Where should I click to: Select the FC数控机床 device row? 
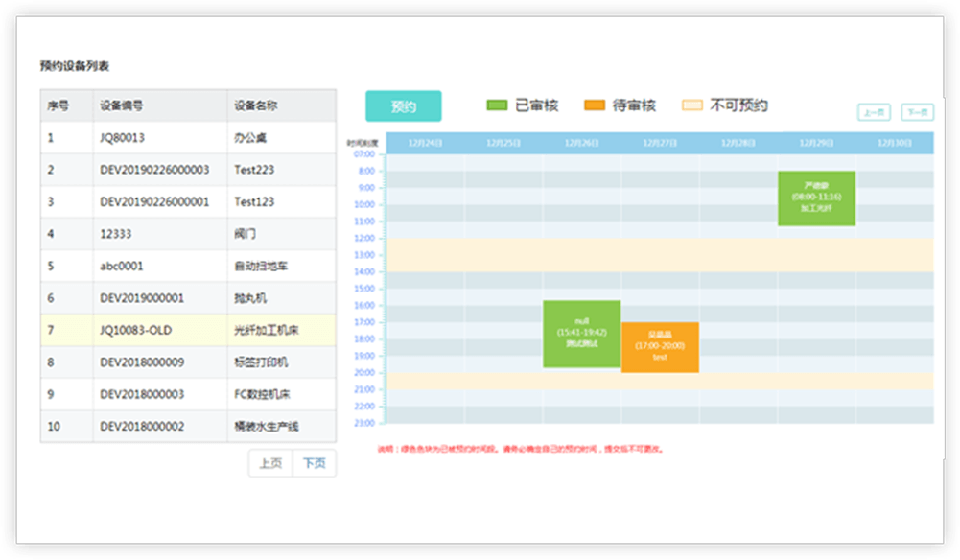(188, 394)
